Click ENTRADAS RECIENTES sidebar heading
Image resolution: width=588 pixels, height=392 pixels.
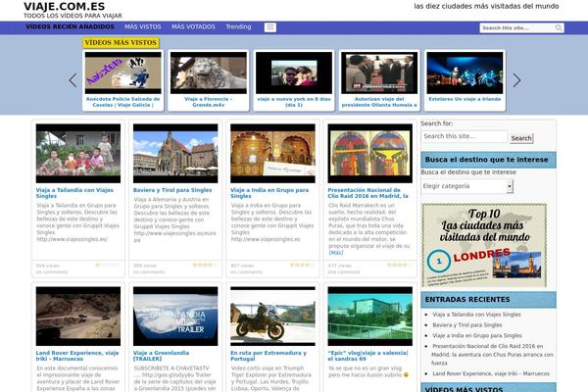tap(467, 299)
